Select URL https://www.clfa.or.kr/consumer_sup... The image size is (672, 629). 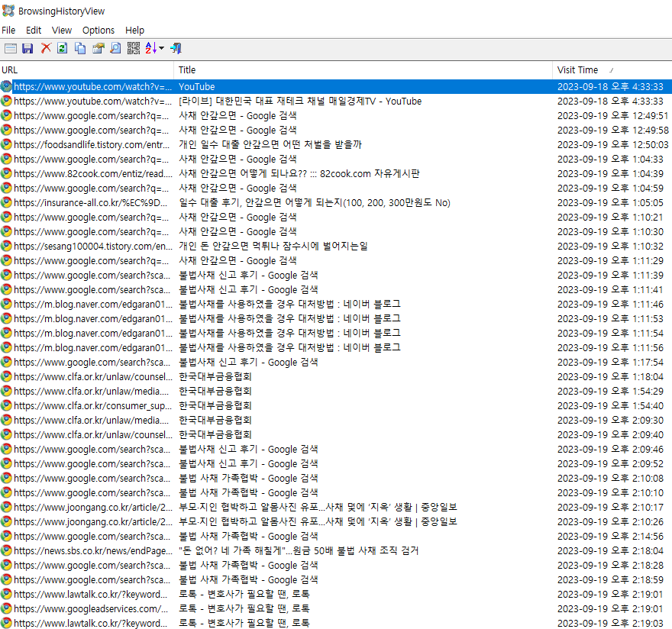point(93,406)
